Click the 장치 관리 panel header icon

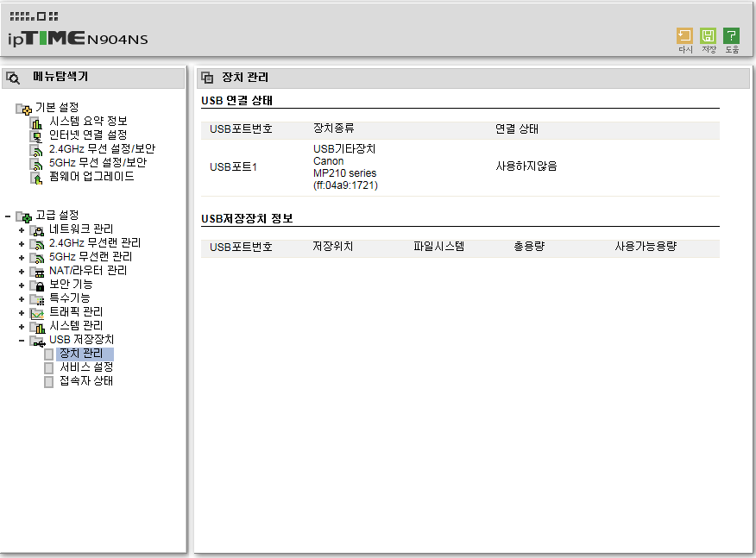(x=207, y=78)
